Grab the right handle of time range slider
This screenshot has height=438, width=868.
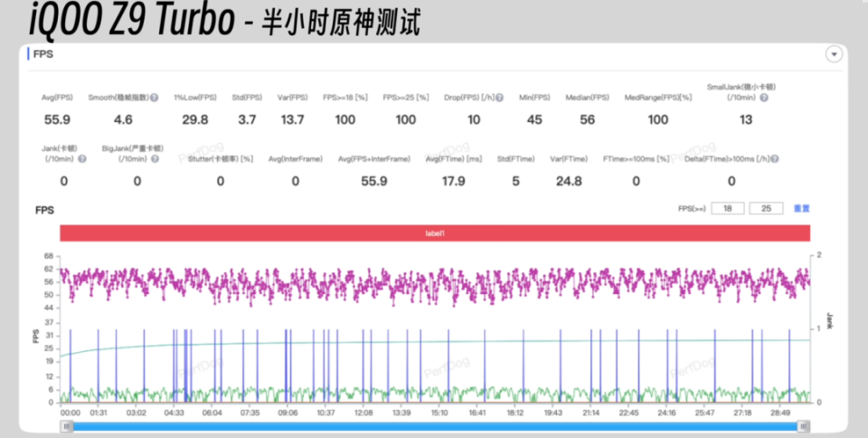coord(804,426)
